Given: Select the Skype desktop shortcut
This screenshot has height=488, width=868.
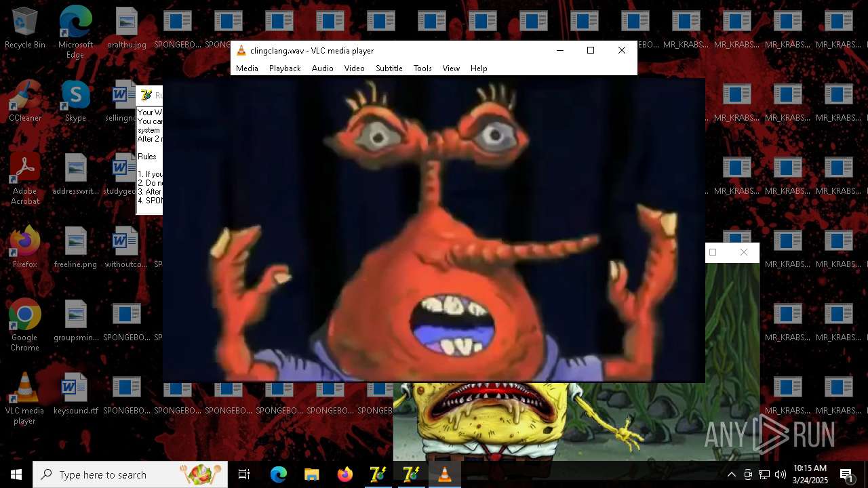Looking at the screenshot, I should click(x=75, y=102).
